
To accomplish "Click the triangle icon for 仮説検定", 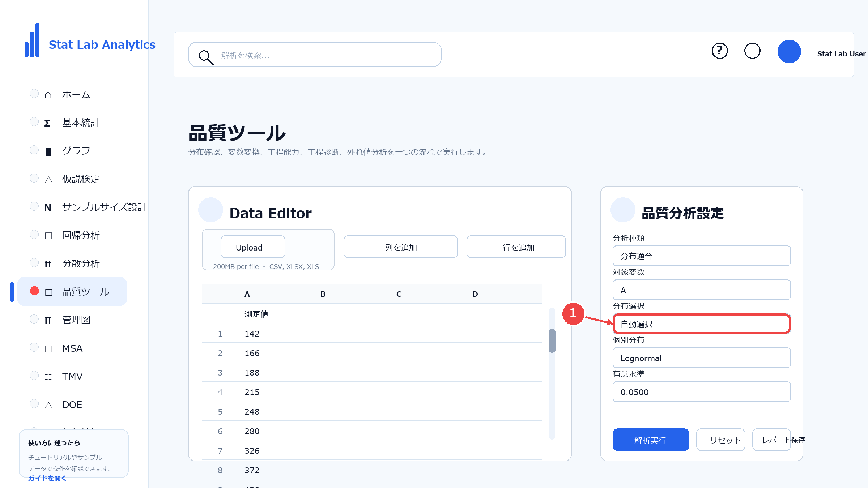I will click(x=48, y=180).
